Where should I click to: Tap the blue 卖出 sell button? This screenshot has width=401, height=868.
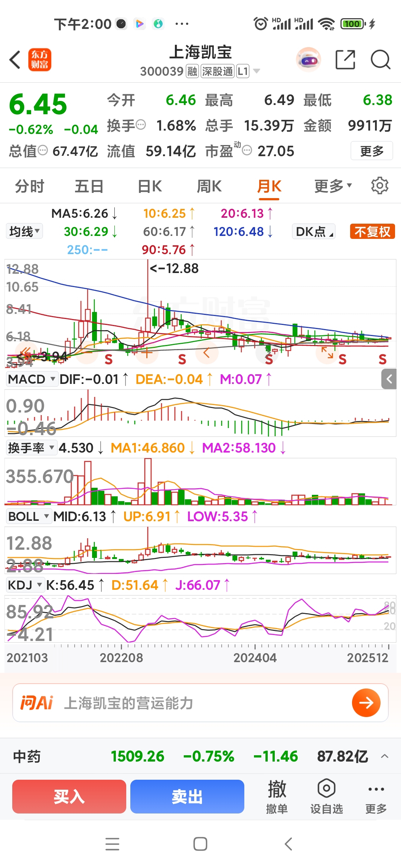coord(187,796)
